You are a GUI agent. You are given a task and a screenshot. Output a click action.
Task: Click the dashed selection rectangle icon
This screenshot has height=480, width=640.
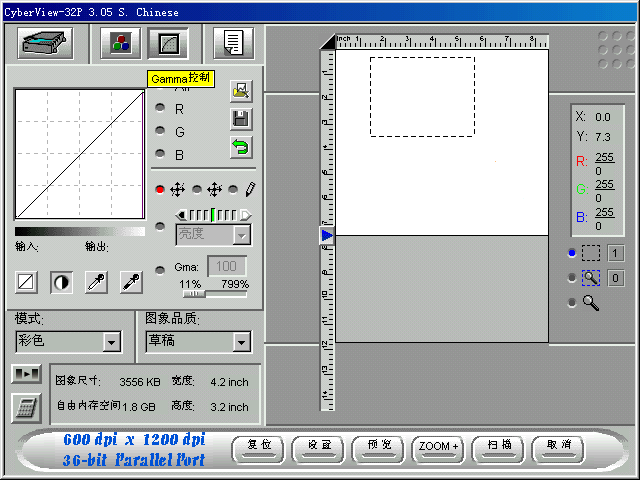[591, 253]
